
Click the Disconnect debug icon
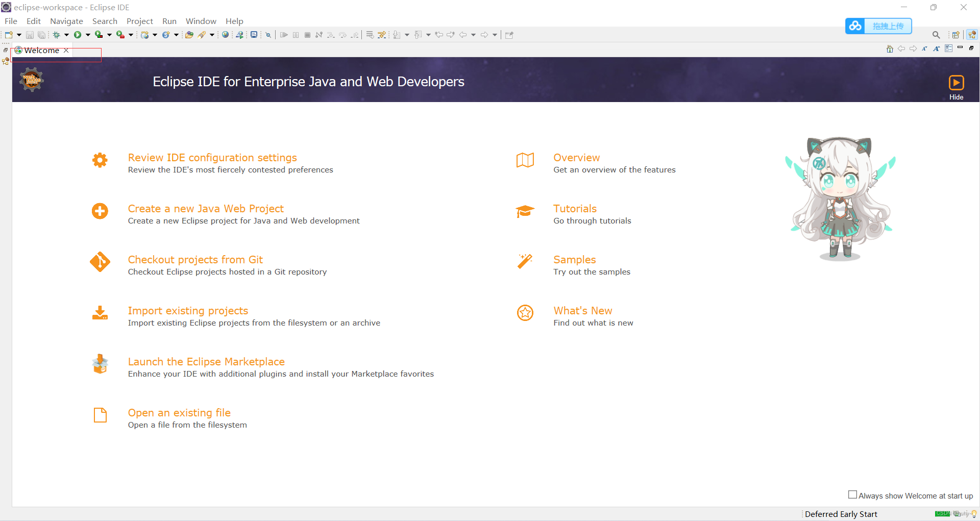pos(318,35)
